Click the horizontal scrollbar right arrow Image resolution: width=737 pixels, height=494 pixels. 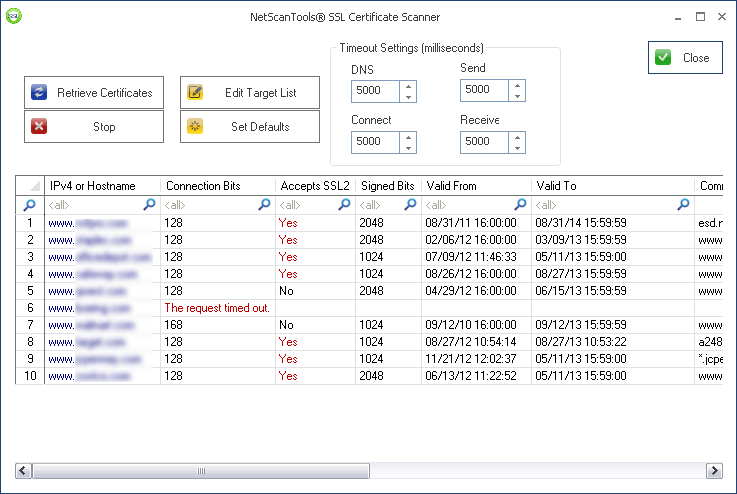[714, 470]
